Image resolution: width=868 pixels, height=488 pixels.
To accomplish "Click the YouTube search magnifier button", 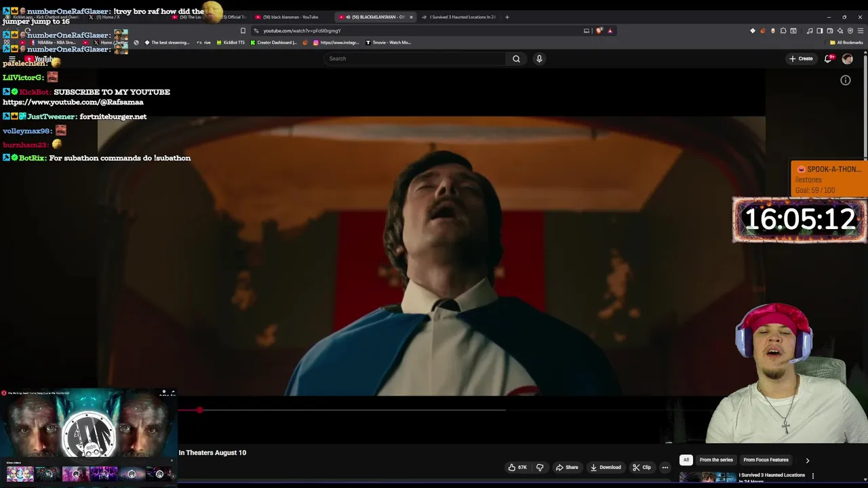I will point(516,58).
